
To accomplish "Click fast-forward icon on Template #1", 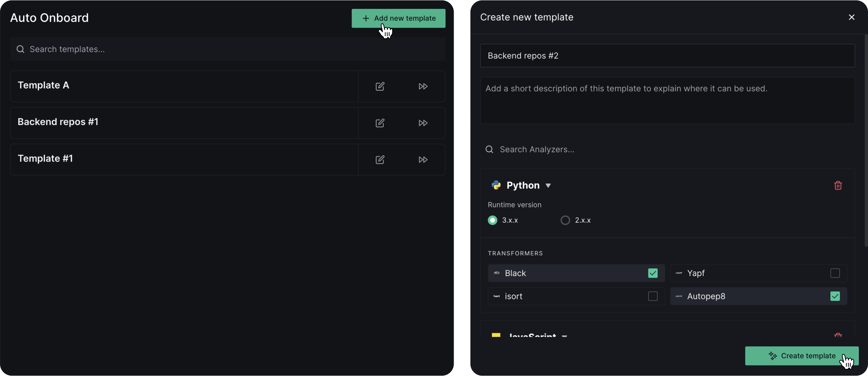I will coord(423,160).
